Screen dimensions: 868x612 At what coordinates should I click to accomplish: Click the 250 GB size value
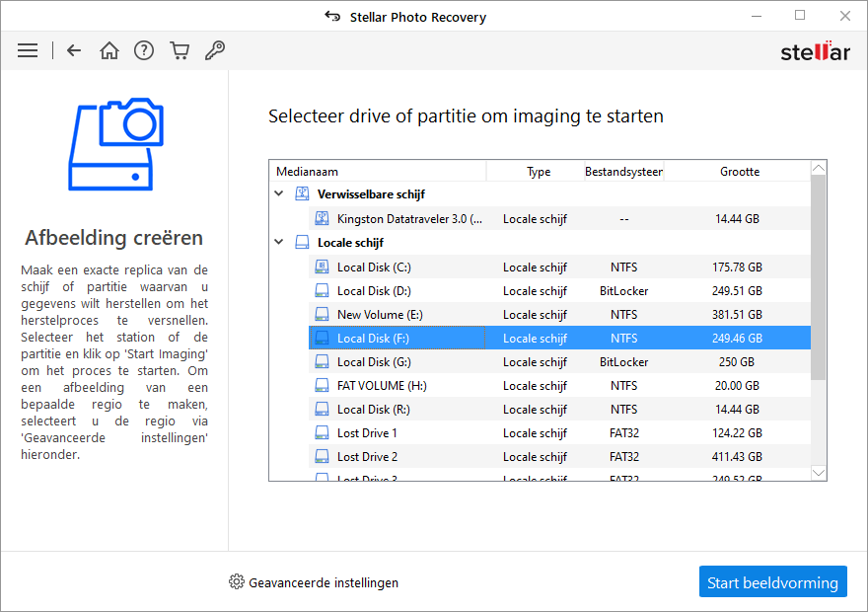(736, 362)
